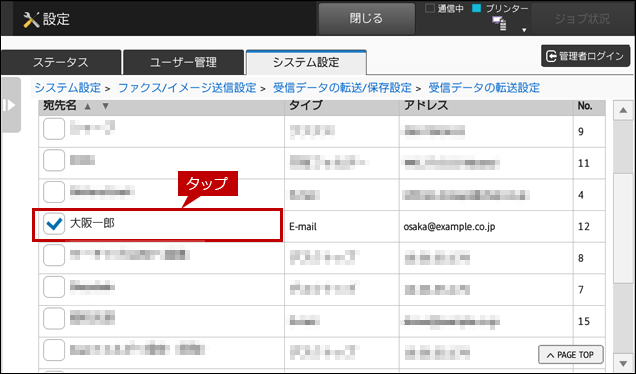Check the box in row No. 4

click(x=54, y=192)
